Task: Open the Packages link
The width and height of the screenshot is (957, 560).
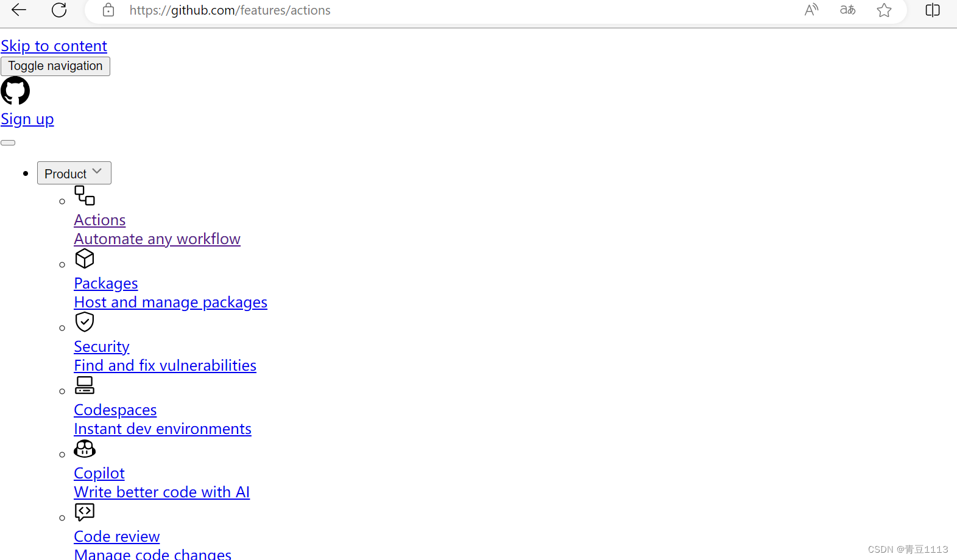Action: (x=106, y=284)
